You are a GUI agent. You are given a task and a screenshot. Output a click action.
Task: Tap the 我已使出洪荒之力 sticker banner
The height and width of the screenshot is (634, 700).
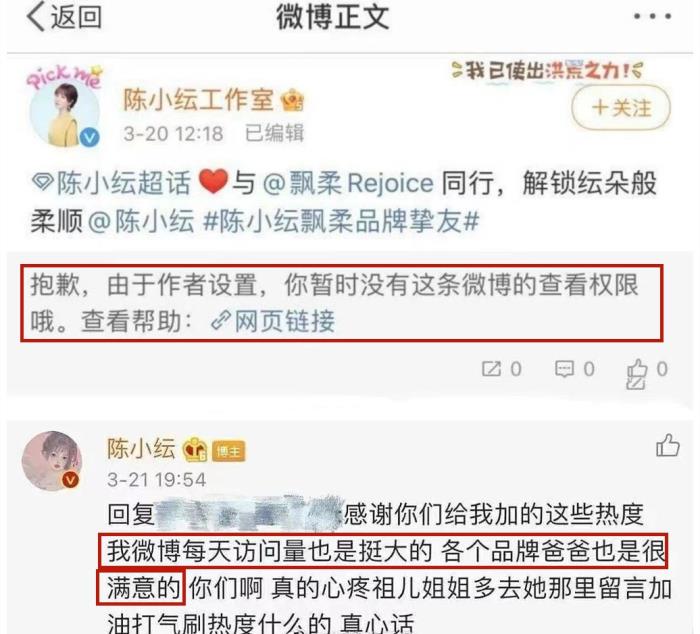pos(547,71)
